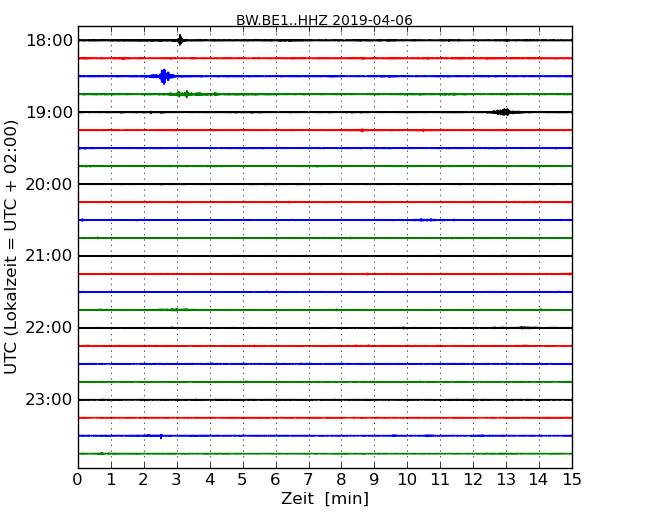Click the 18:00 time label
The height and width of the screenshot is (520, 650).
(x=49, y=41)
